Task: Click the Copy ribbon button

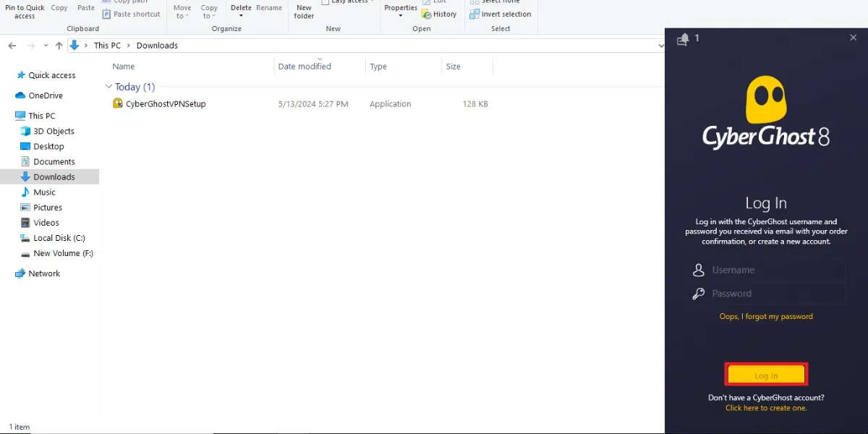Action: point(59,8)
